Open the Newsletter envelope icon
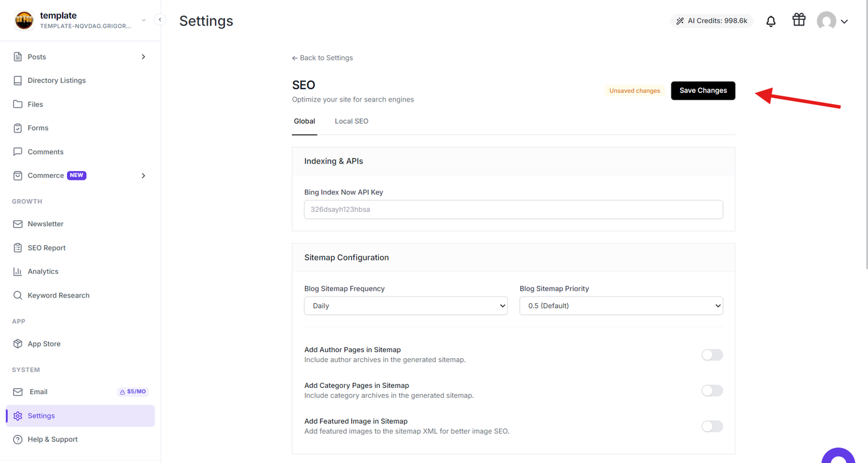Viewport: 868px width, 463px height. pyautogui.click(x=17, y=224)
